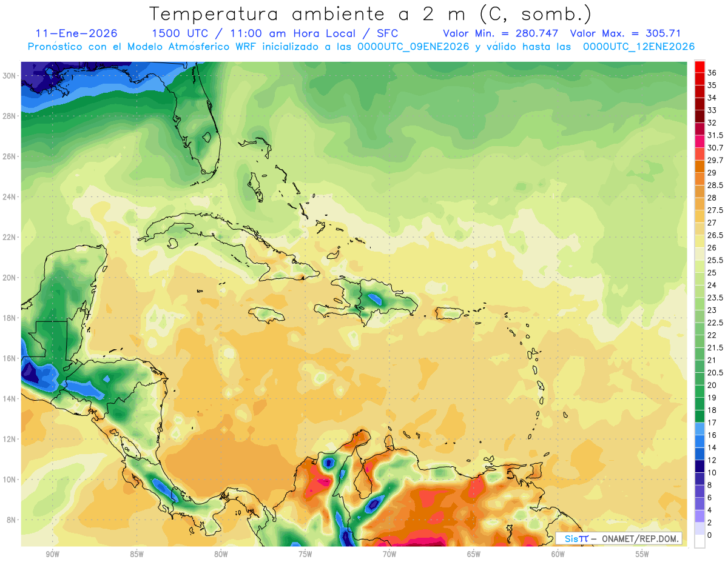Image resolution: width=728 pixels, height=562 pixels.
Task: Click the legend value '26.5'
Action: click(x=715, y=235)
